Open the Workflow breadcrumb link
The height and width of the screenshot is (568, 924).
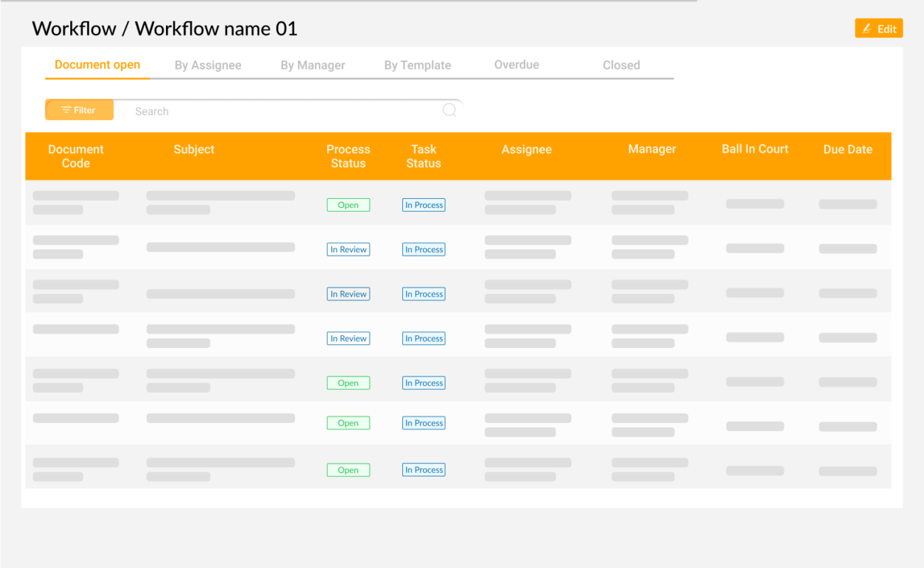coord(74,28)
